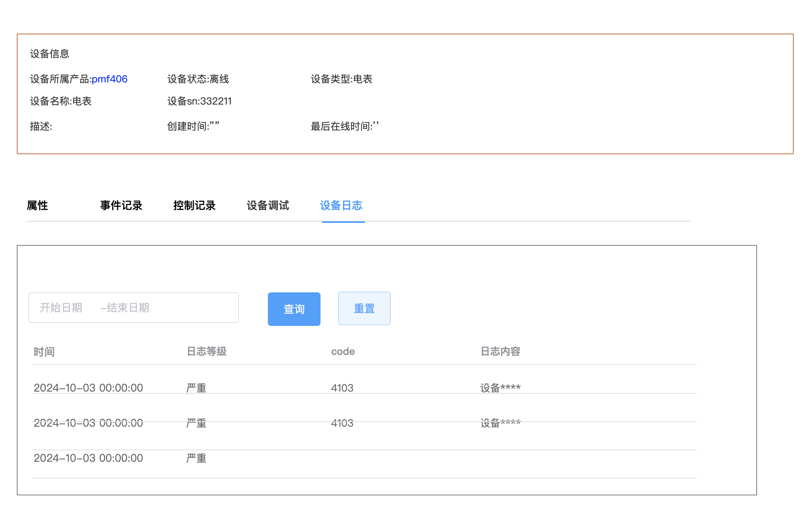Select first log row timestamp
The width and height of the screenshot is (812, 532).
pyautogui.click(x=88, y=388)
